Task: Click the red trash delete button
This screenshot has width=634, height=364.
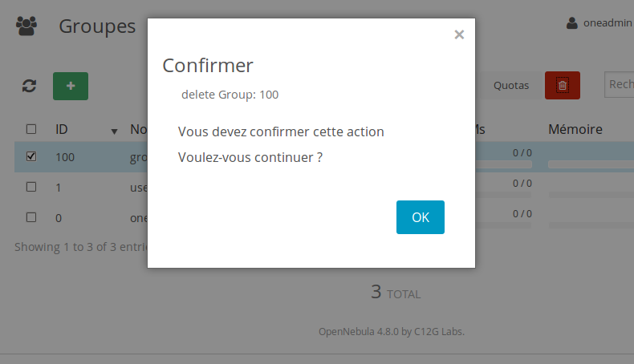Action: tap(562, 85)
